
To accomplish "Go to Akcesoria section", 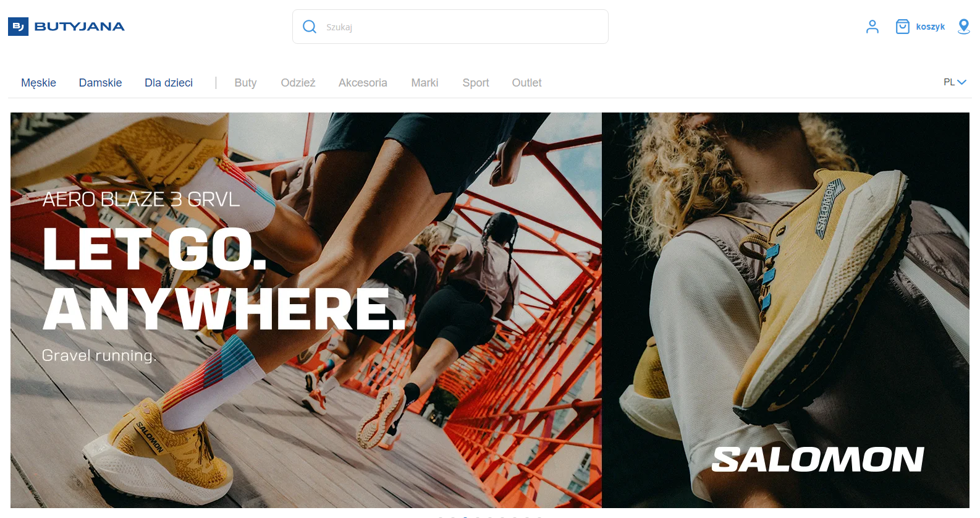I will pyautogui.click(x=363, y=83).
